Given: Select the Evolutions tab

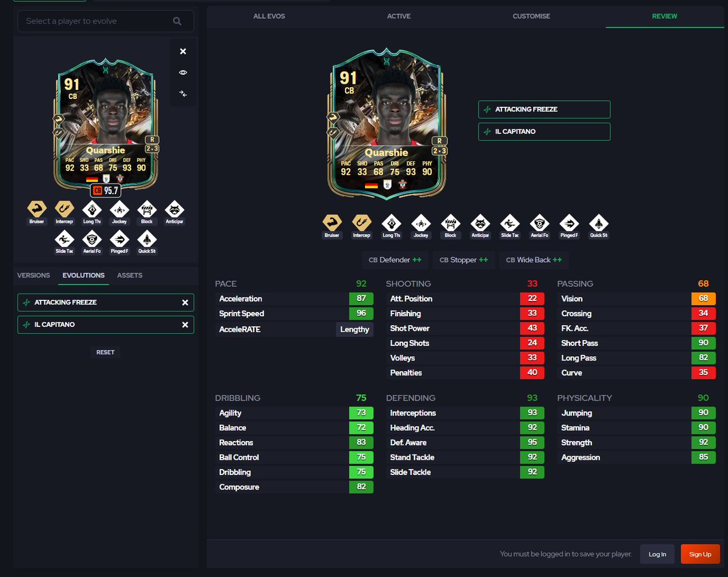Looking at the screenshot, I should (x=84, y=275).
